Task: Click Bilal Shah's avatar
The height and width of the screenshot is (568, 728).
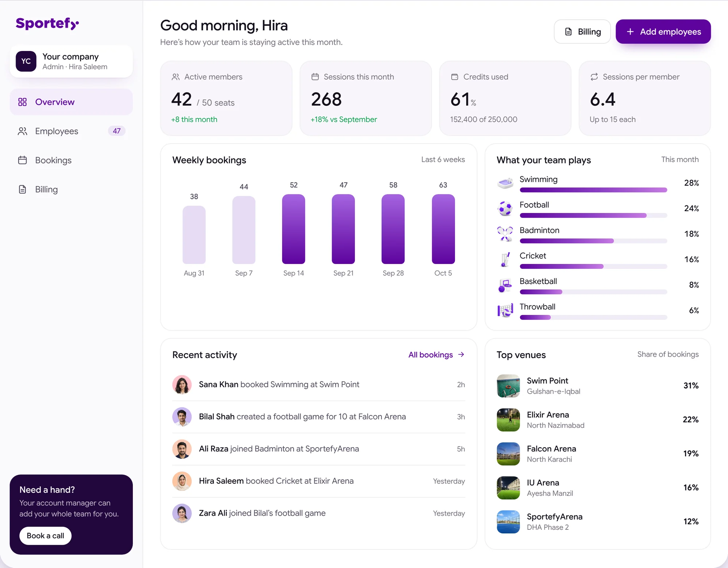Action: pyautogui.click(x=182, y=417)
